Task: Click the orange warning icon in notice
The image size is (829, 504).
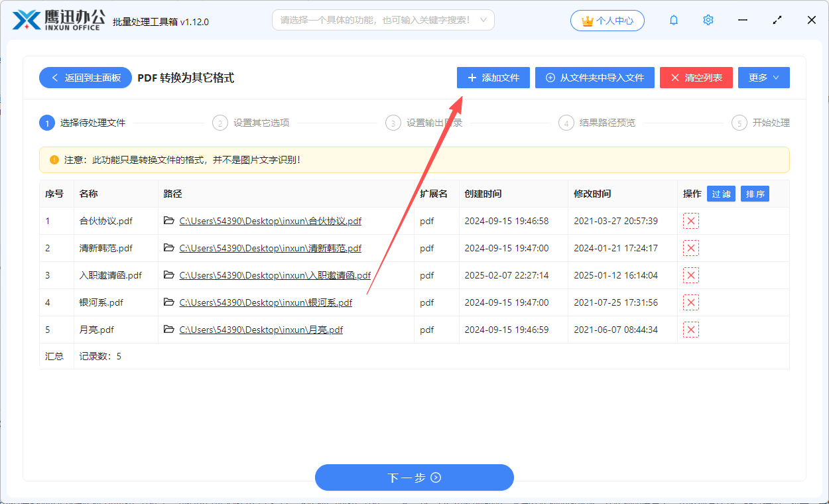Action: (54, 160)
